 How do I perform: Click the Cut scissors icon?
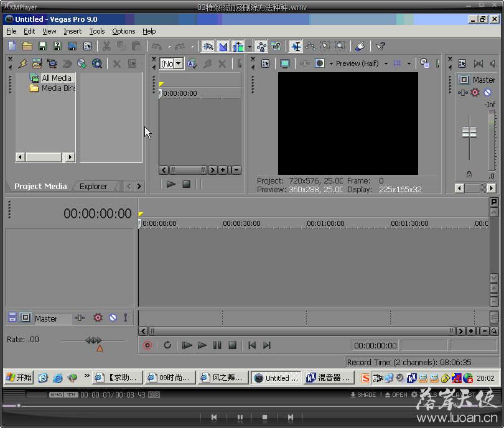coord(106,46)
